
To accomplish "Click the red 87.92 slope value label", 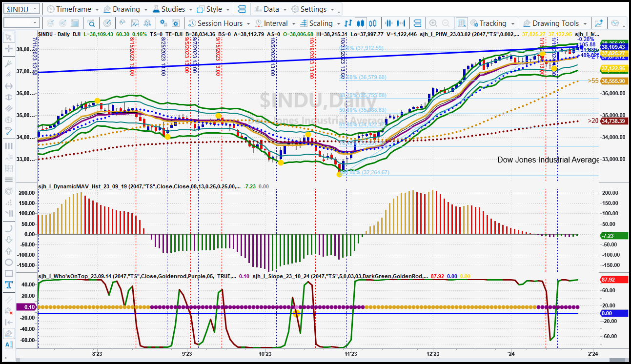I will point(613,280).
